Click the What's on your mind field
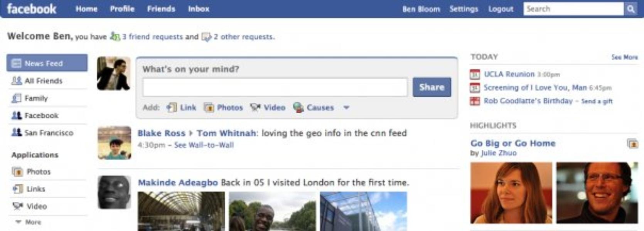The image size is (644, 231). [x=275, y=87]
